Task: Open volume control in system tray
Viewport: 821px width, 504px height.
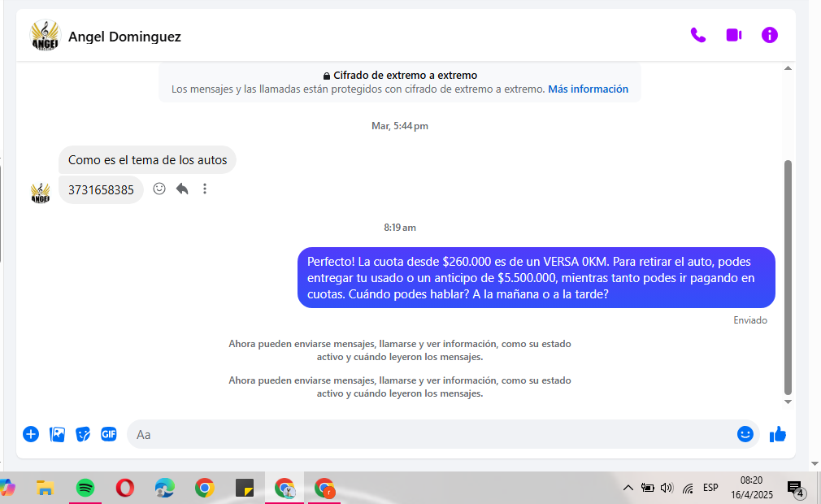Action: (667, 488)
